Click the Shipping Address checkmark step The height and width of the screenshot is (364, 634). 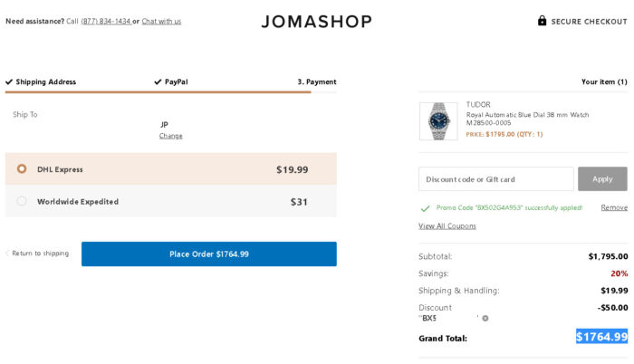[41, 81]
